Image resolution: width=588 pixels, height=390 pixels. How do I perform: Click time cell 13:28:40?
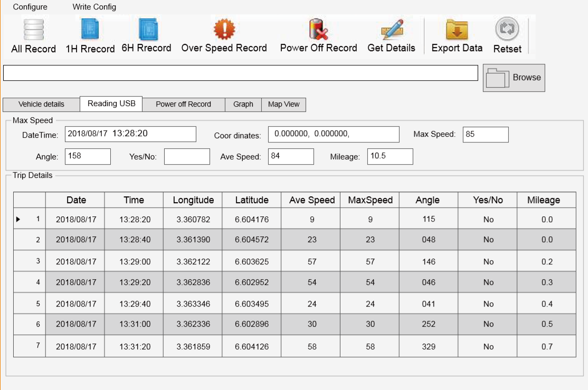134,240
